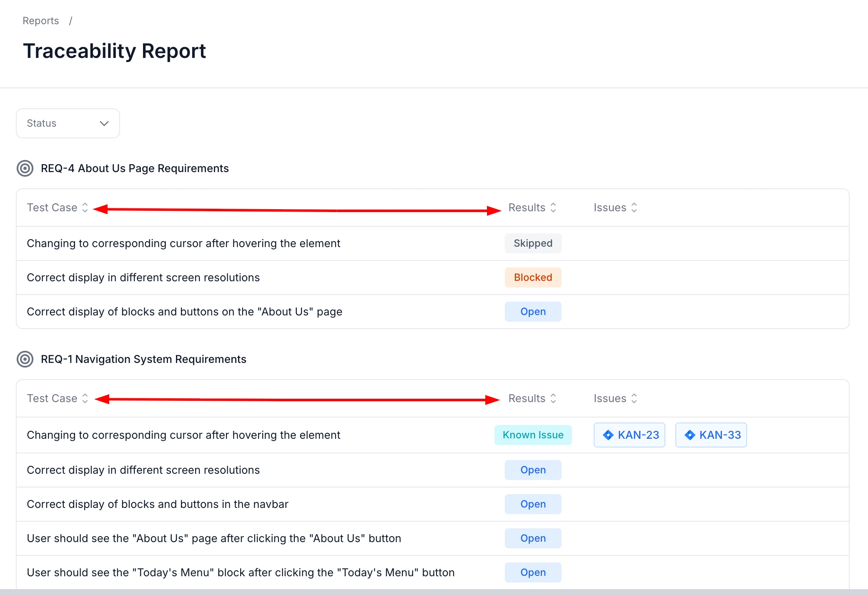Click the Known Issue result badge
Image resolution: width=868 pixels, height=595 pixels.
pos(533,435)
